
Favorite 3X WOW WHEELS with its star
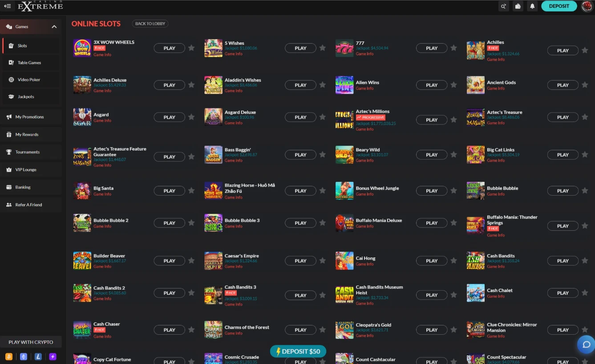(191, 48)
